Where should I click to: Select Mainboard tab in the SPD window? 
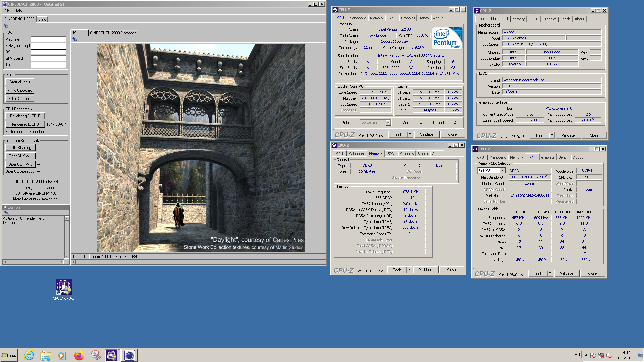pos(497,157)
